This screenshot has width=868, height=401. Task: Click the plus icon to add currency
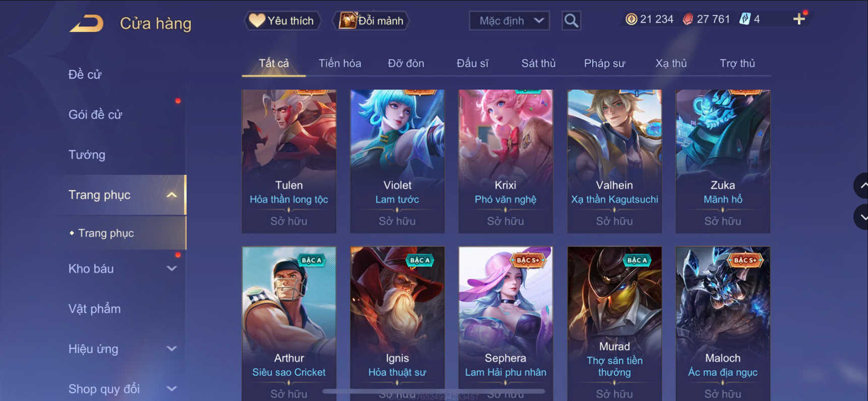pyautogui.click(x=799, y=19)
